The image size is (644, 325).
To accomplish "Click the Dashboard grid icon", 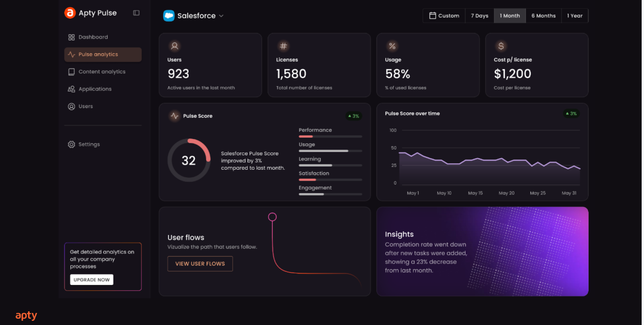I will coord(72,37).
